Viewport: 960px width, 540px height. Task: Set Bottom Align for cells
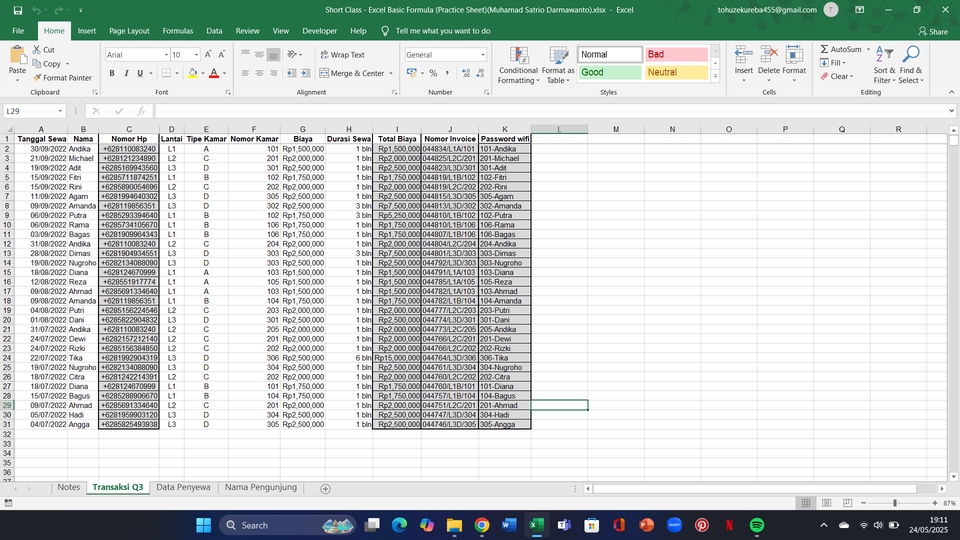[x=274, y=54]
